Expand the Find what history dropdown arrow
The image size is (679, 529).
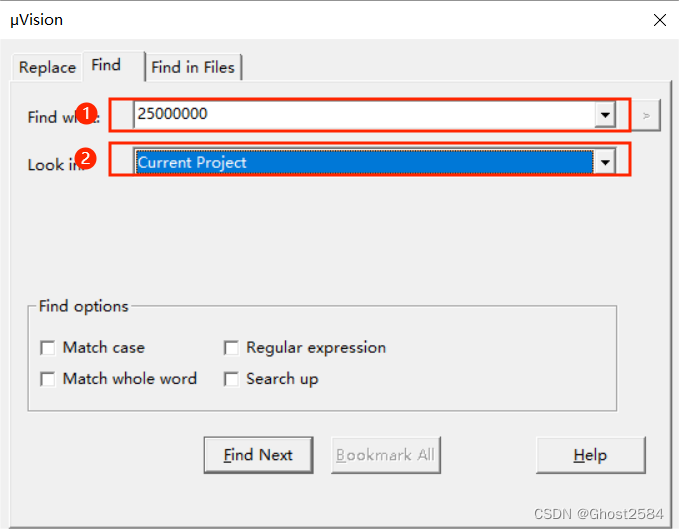604,115
